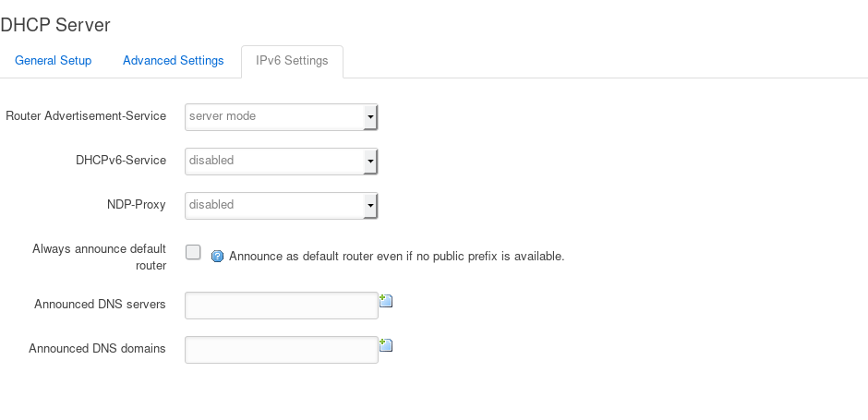Click the Always announce default router label

[99, 257]
